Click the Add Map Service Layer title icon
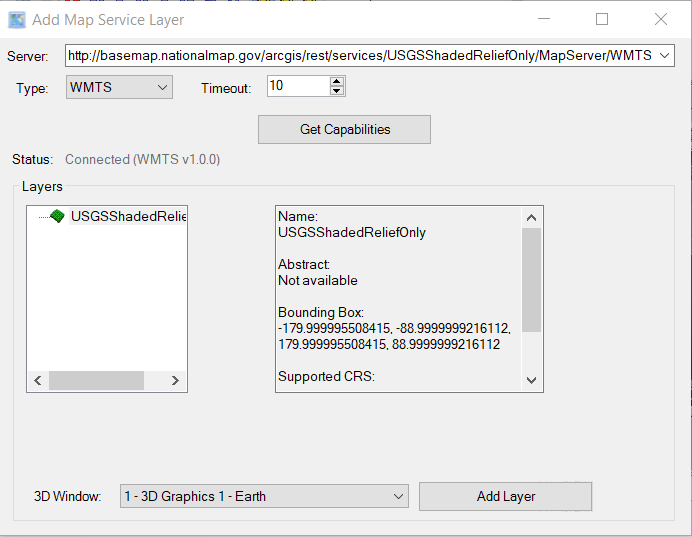The height and width of the screenshot is (537, 692). point(17,19)
